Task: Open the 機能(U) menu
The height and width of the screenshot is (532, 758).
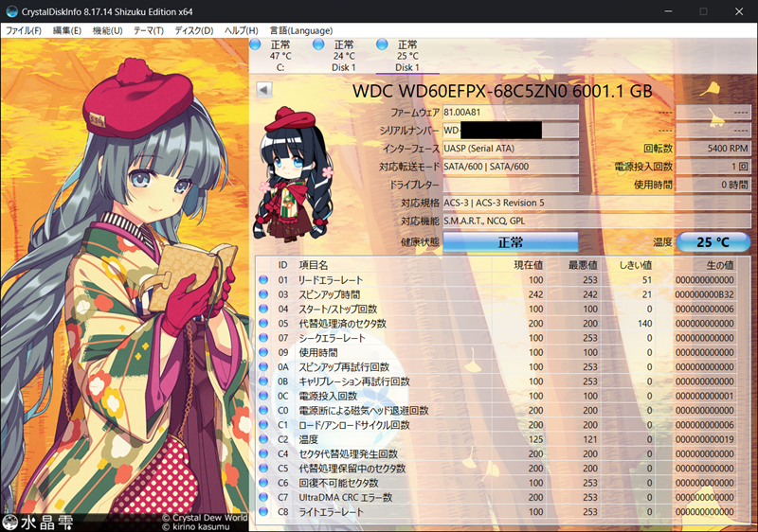Action: pos(107,30)
